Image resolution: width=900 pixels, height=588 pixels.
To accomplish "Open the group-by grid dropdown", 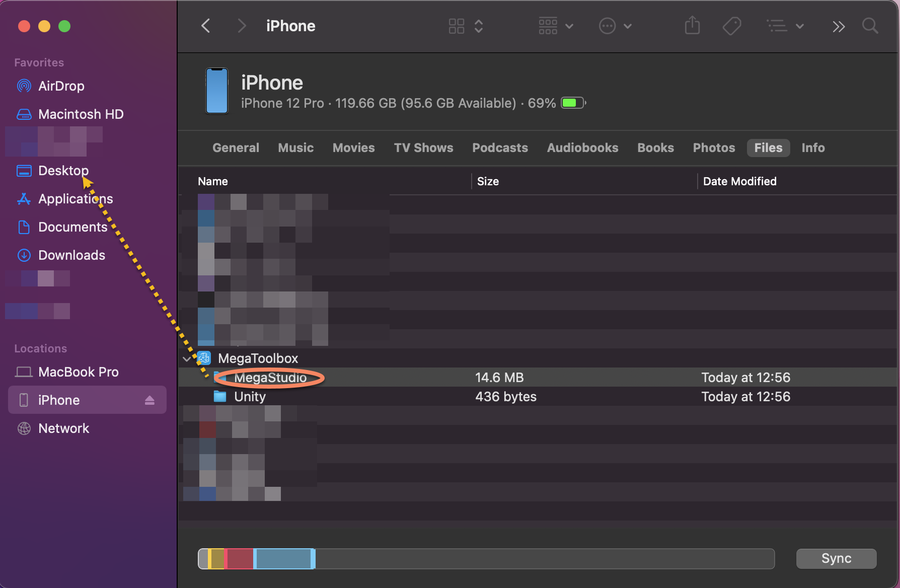I will click(x=555, y=26).
